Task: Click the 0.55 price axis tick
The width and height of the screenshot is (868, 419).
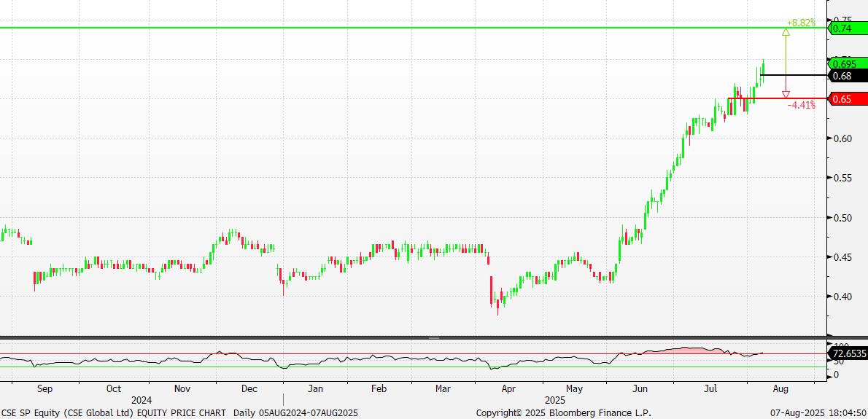Action: [843, 179]
